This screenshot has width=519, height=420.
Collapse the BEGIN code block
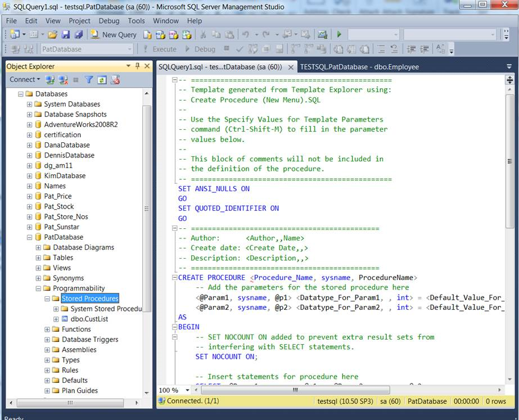point(174,327)
